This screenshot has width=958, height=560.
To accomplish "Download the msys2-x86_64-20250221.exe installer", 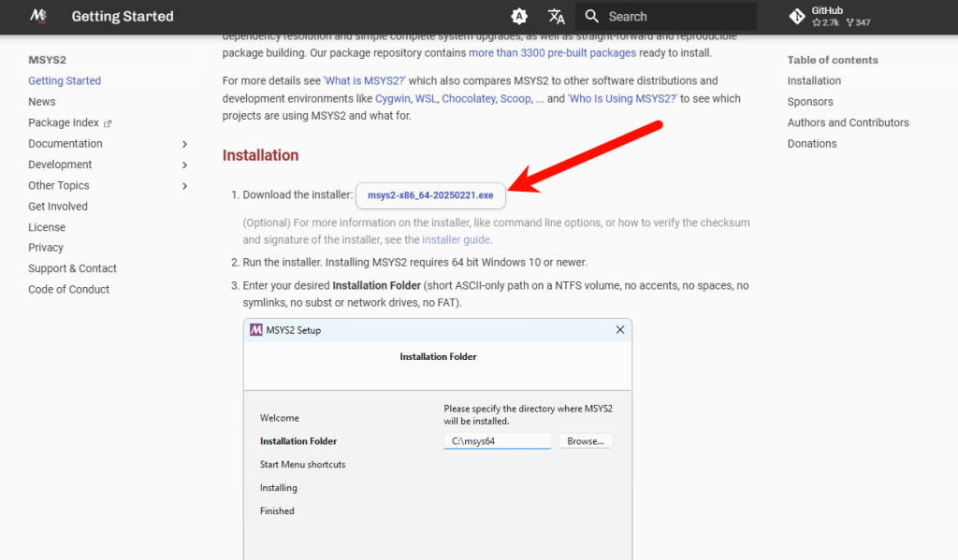I will (430, 195).
